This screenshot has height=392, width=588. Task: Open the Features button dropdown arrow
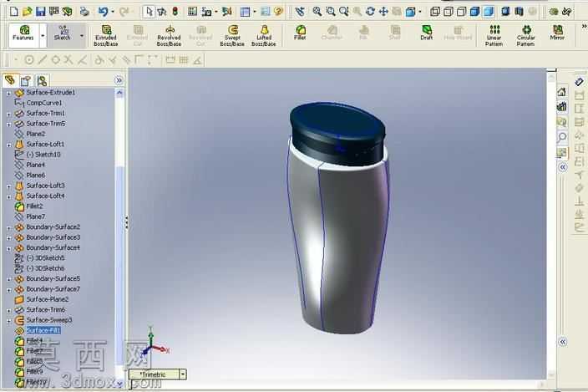click(x=43, y=36)
